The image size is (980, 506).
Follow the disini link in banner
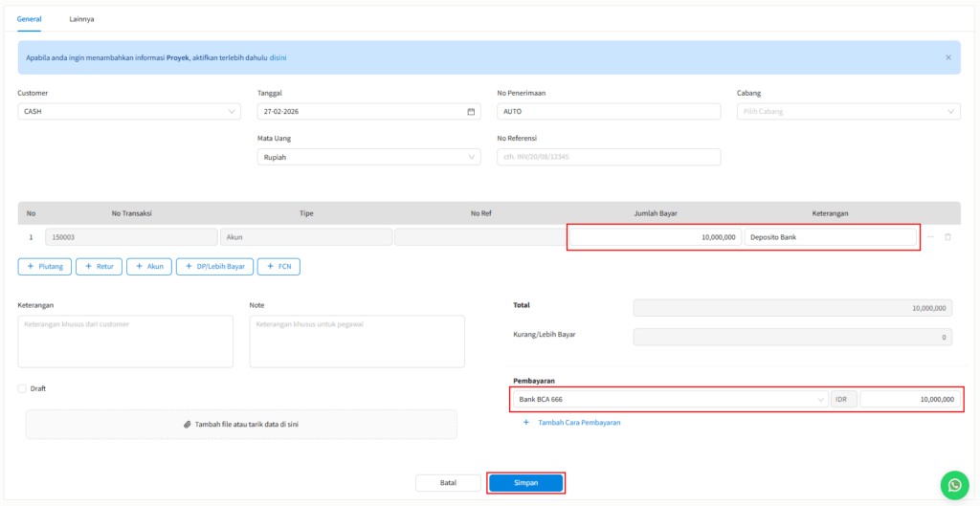point(278,57)
